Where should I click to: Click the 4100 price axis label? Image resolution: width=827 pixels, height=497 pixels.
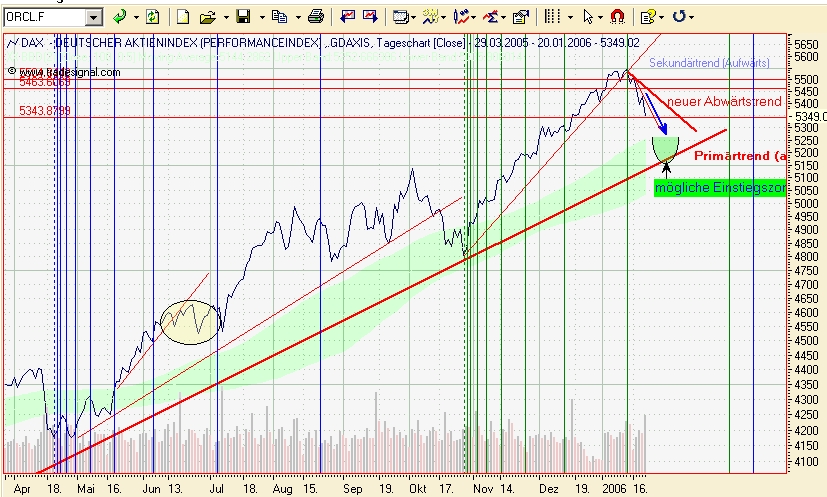point(806,462)
